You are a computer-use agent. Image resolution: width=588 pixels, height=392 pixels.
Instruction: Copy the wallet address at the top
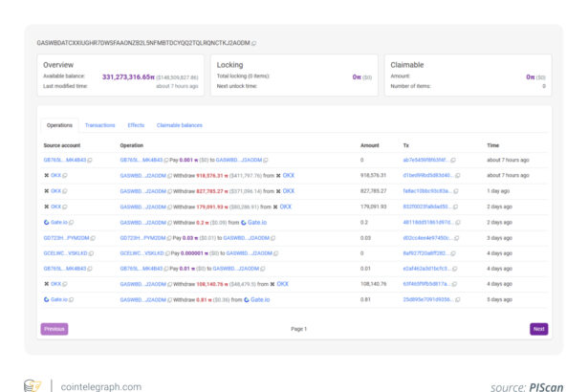pyautogui.click(x=253, y=43)
